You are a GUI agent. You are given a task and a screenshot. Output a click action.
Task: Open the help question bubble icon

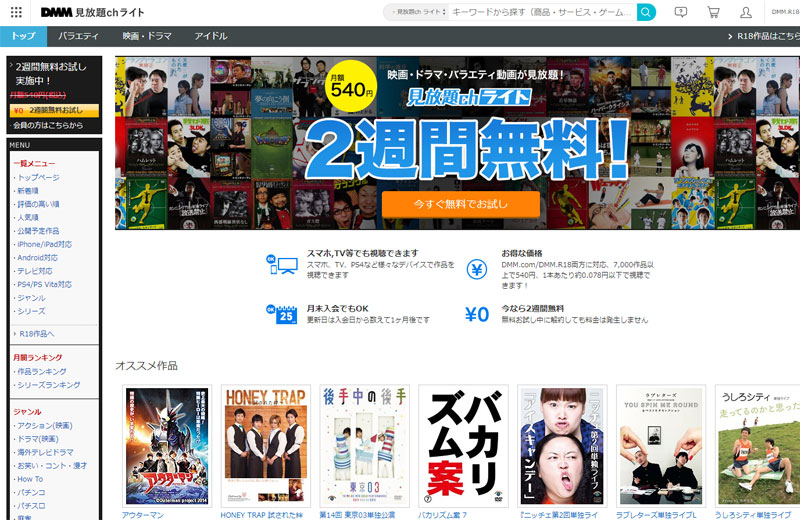pyautogui.click(x=681, y=12)
